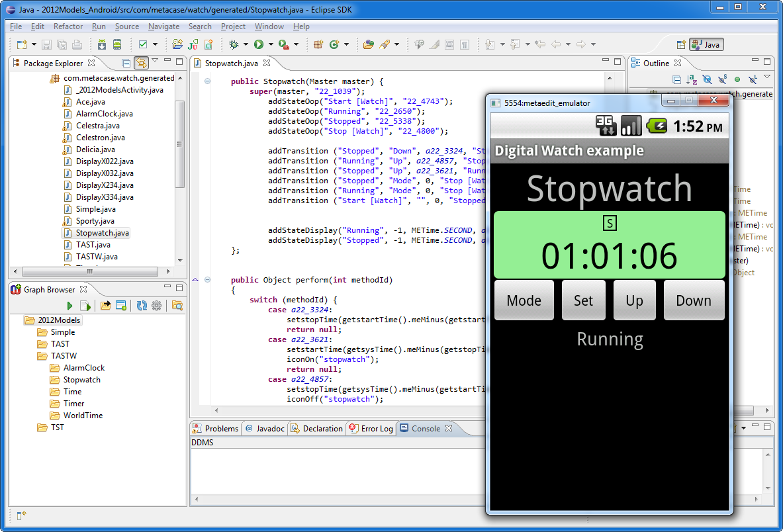Screen dimensions: 783x532
Task: Click the green Run button in toolbar
Action: [259, 44]
